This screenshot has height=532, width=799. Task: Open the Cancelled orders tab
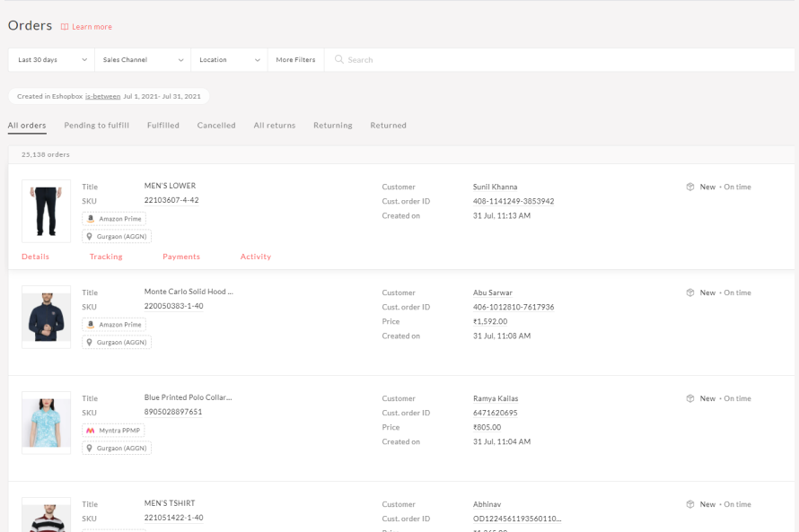[x=215, y=126]
